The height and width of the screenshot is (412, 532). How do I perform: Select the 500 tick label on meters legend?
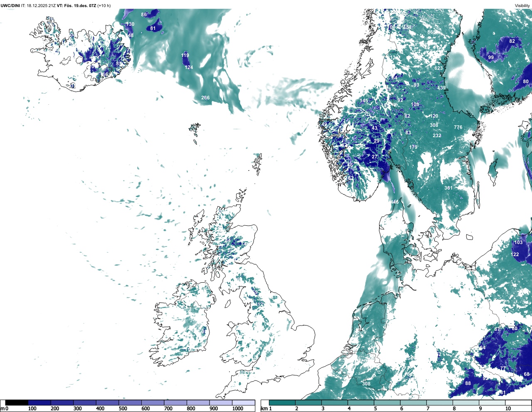pyautogui.click(x=123, y=409)
